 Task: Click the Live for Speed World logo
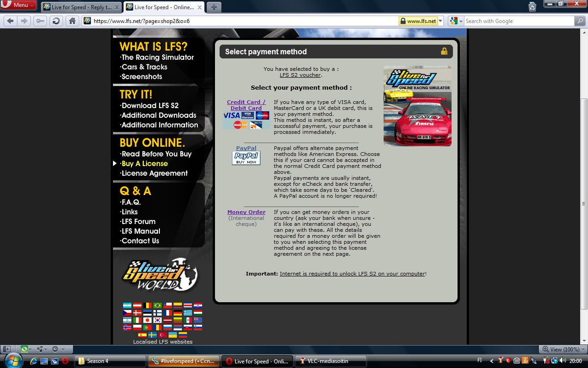160,275
